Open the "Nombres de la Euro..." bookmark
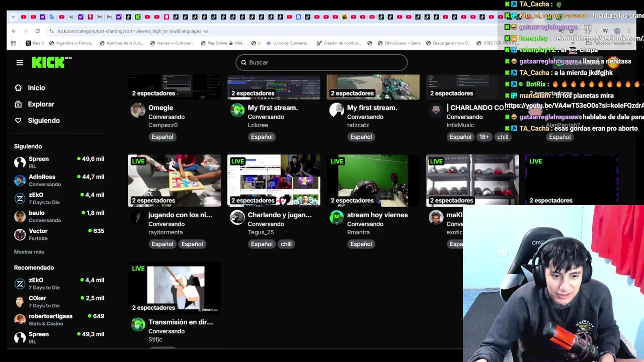 (121, 43)
